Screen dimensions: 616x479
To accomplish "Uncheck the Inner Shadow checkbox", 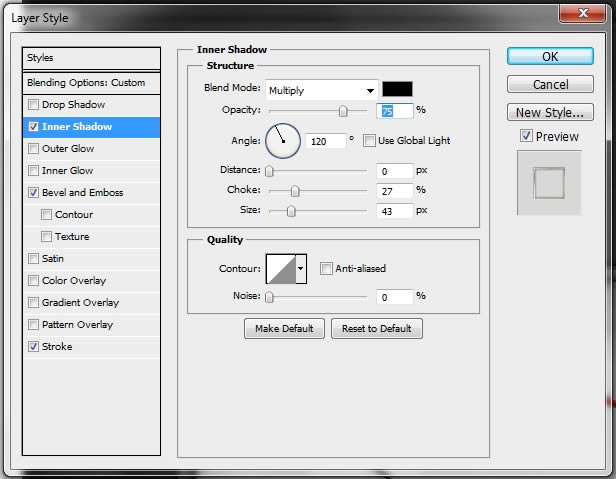I will click(x=33, y=127).
